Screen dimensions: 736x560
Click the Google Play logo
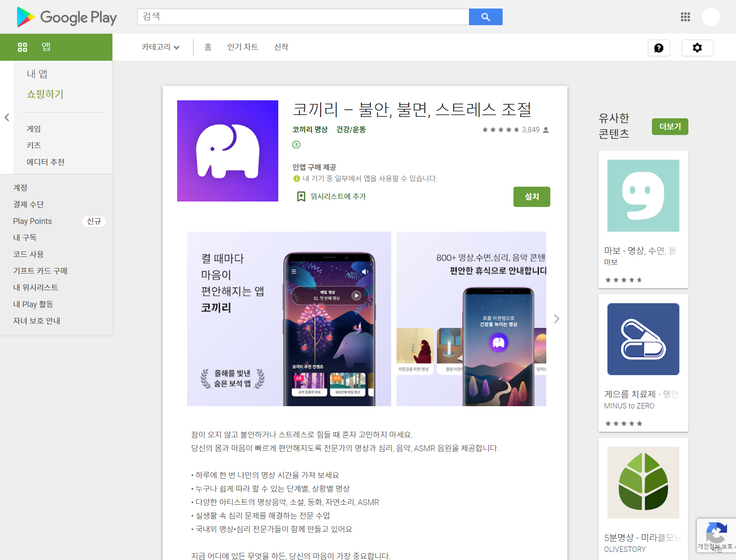(x=67, y=17)
